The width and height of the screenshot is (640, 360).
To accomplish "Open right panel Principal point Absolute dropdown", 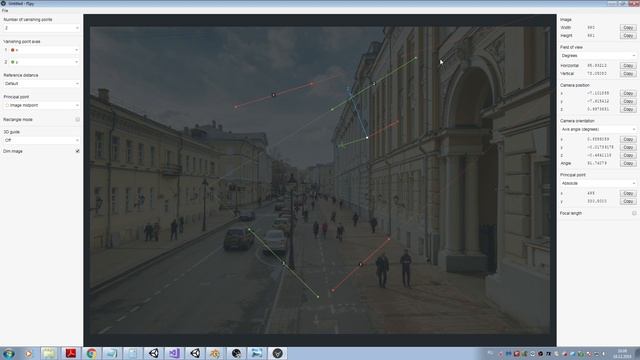I will pos(598,183).
